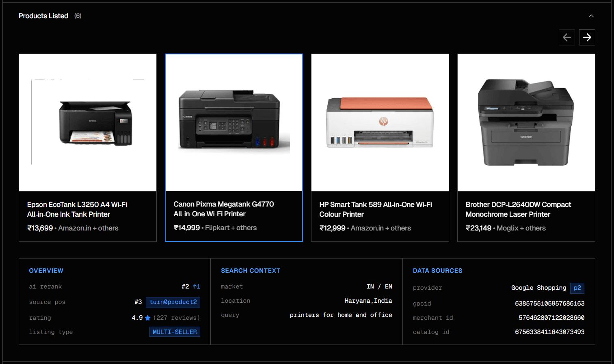Open the Canon Pixma Megatank G4770 image
Image resolution: width=614 pixels, height=364 pixels.
click(234, 123)
